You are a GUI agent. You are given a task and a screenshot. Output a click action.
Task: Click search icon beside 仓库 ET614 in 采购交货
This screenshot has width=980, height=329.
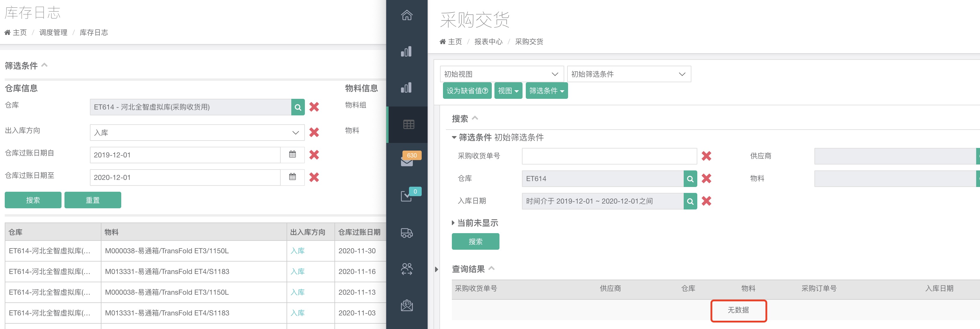(690, 179)
